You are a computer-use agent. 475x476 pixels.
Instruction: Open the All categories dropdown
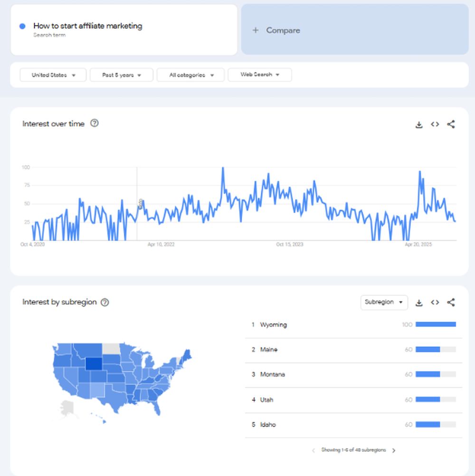pyautogui.click(x=190, y=75)
